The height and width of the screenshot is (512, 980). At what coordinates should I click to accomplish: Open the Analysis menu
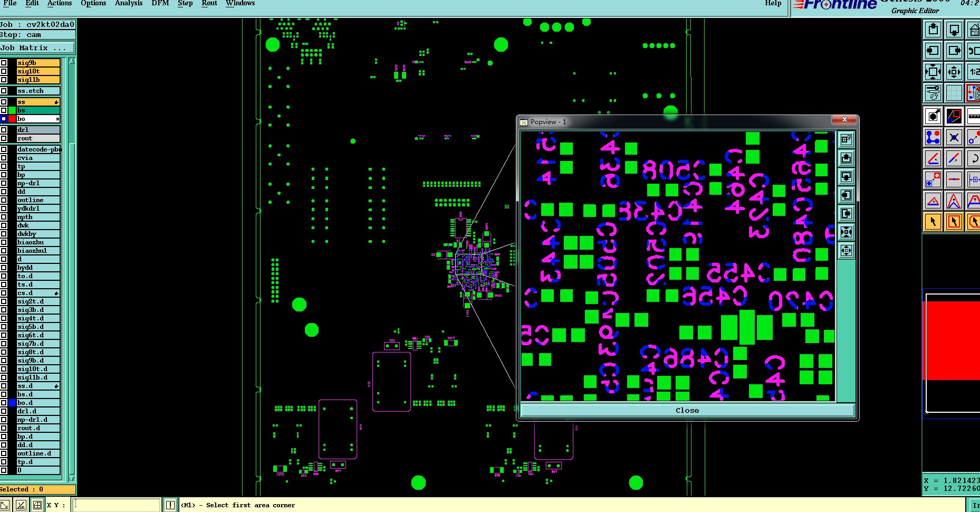tap(129, 3)
